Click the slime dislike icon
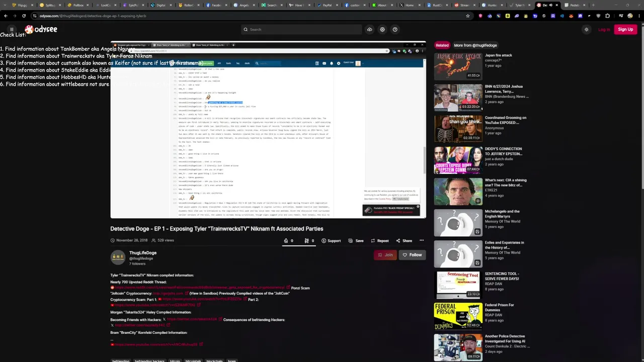This screenshot has height=362, width=644. coord(306,241)
